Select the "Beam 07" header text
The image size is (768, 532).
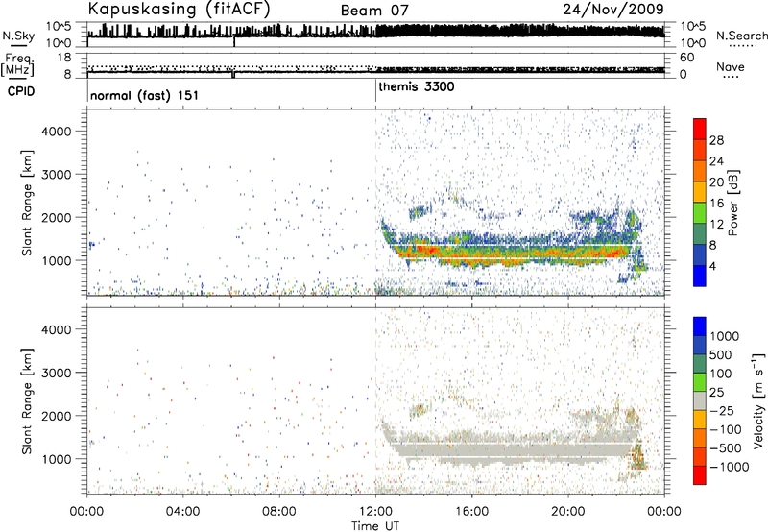click(x=374, y=11)
